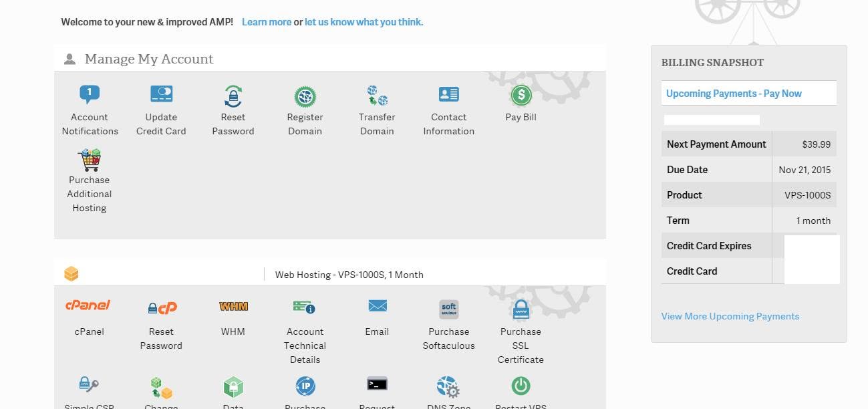
Task: Click the $39.99 payment amount
Action: click(817, 144)
